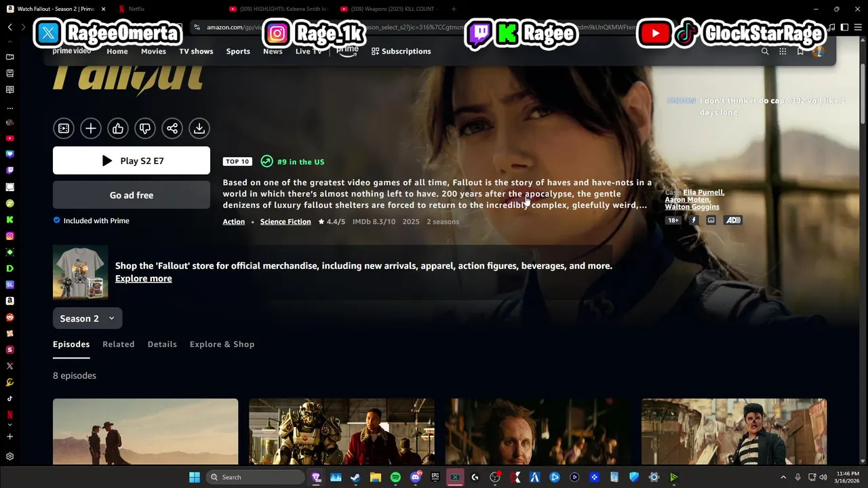
Task: Expand sidebar chevron below Netflix icon
Action: click(9, 425)
